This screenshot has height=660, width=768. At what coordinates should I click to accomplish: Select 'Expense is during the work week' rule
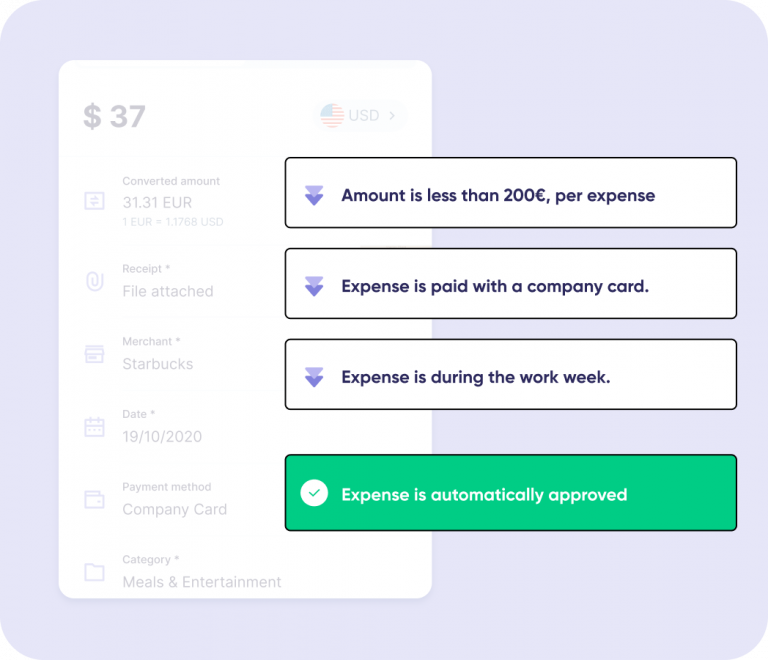click(x=511, y=374)
